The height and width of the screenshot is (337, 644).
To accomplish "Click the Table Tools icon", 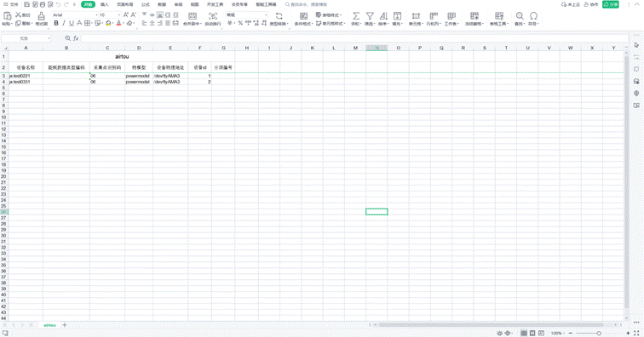I will [x=499, y=16].
